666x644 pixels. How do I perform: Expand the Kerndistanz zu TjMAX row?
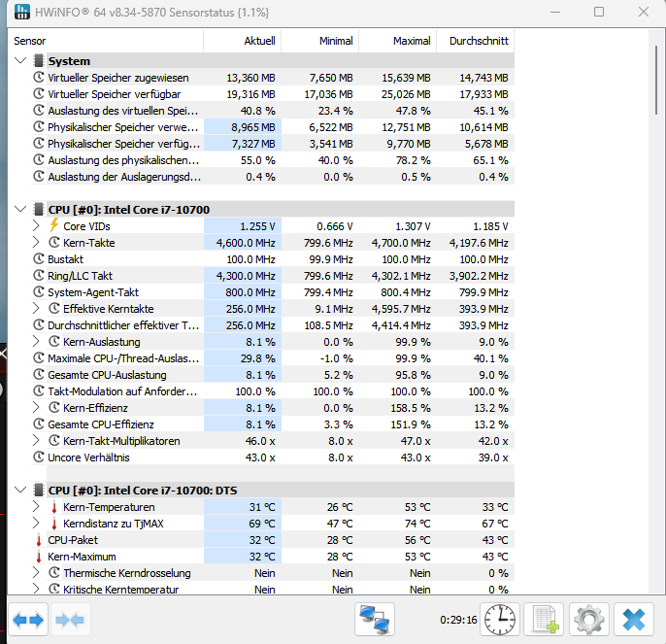pyautogui.click(x=36, y=524)
